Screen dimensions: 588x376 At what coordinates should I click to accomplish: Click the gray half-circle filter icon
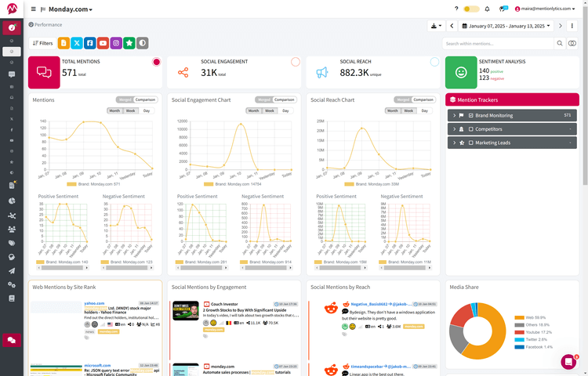click(143, 43)
